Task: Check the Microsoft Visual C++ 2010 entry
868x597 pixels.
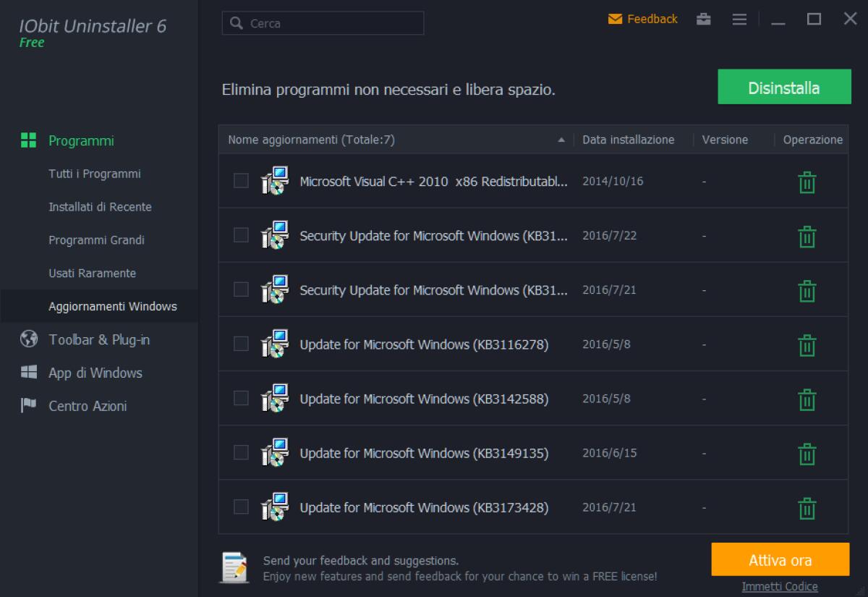Action: click(239, 182)
